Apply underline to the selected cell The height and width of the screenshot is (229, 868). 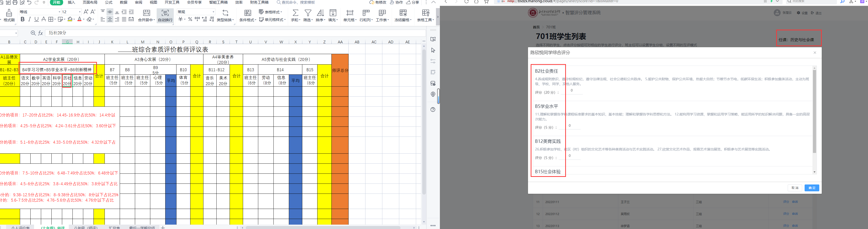(36, 19)
